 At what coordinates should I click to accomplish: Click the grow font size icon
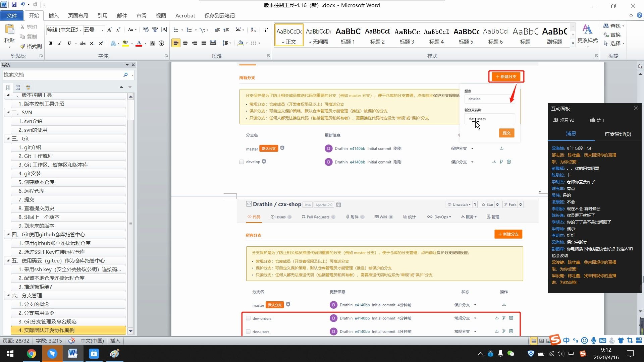(109, 30)
